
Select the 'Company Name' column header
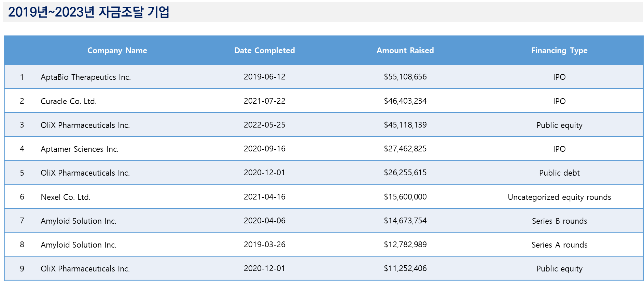point(117,50)
